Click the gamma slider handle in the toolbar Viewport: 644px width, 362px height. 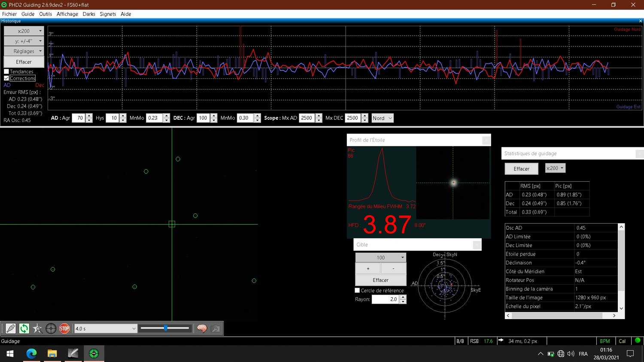(166, 328)
